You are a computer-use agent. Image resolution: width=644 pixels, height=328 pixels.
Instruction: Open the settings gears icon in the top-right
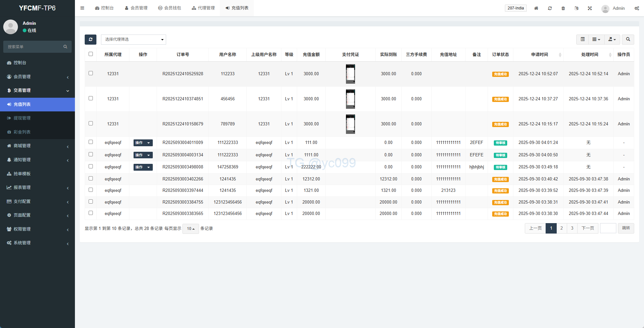tap(637, 8)
